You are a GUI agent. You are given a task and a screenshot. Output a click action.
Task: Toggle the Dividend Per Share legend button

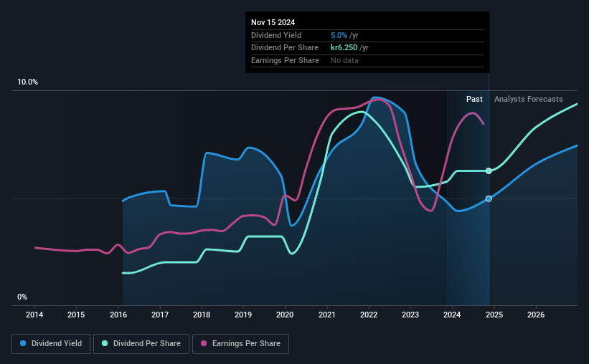click(x=141, y=344)
